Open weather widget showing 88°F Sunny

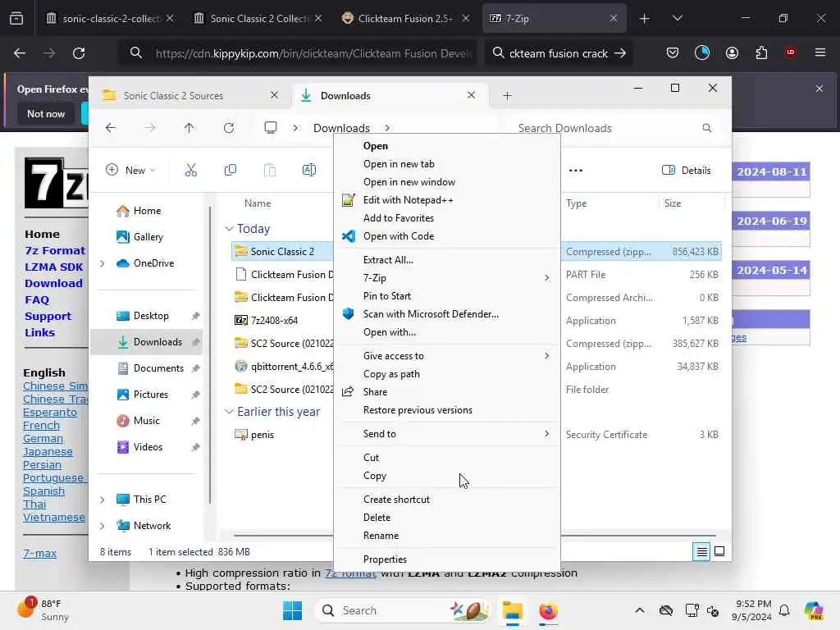click(x=43, y=610)
